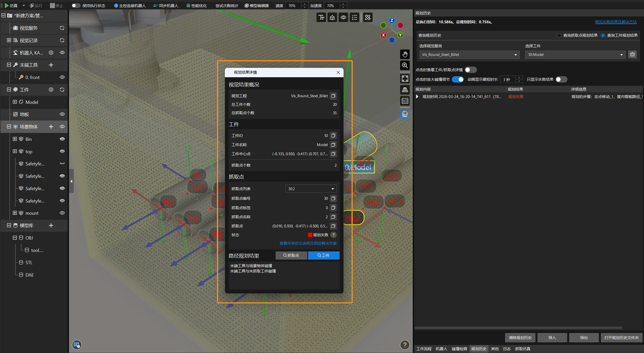Screen dimensions: 644x353
Task: Click the fit-to-view fullscreen icon
Action: point(405,79)
